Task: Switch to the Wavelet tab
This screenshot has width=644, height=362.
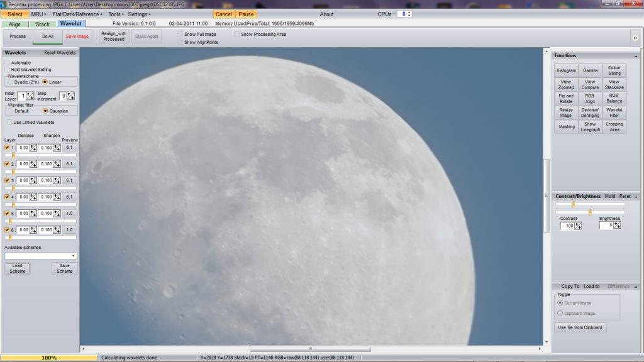Action: pyautogui.click(x=71, y=24)
